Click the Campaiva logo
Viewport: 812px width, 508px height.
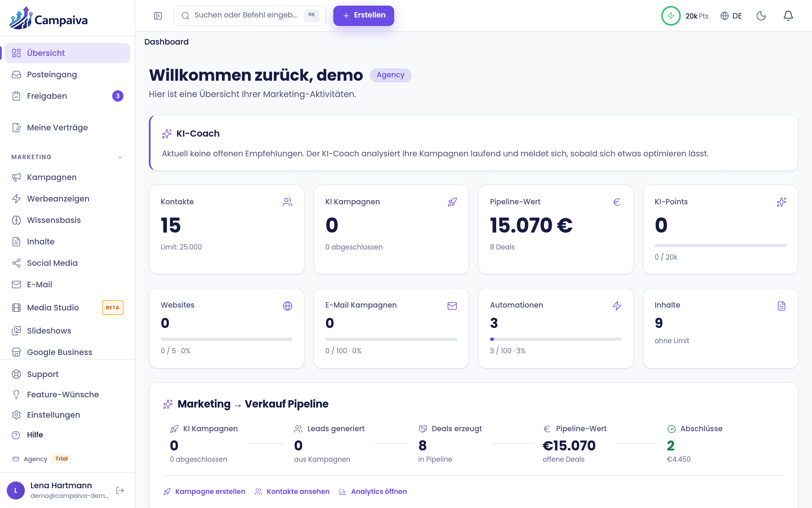pyautogui.click(x=49, y=18)
